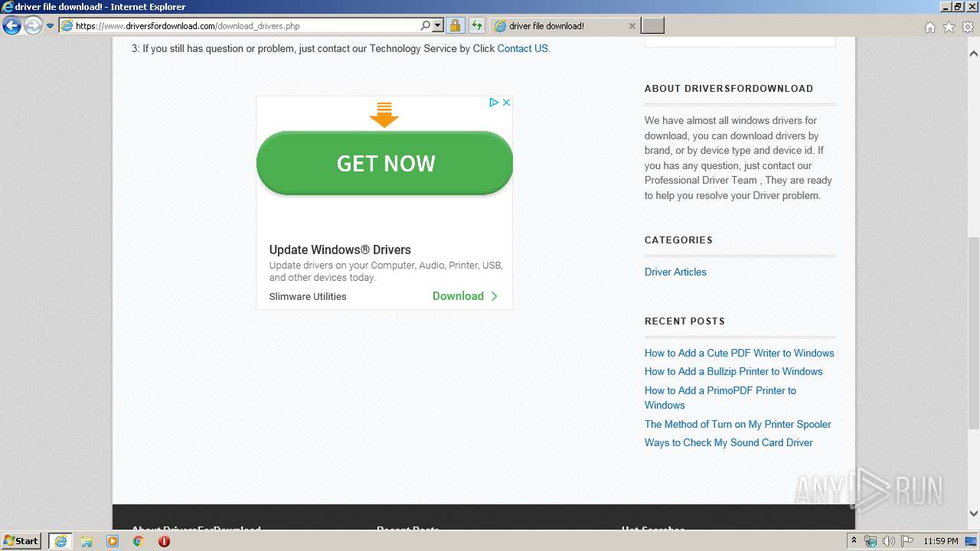This screenshot has height=551, width=980.
Task: Show hidden tray icons arrow
Action: coord(854,541)
